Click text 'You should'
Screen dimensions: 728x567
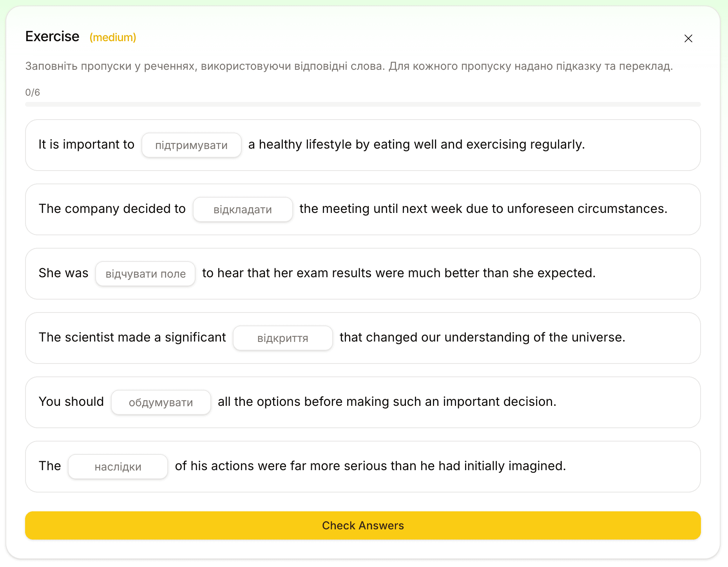pyautogui.click(x=71, y=402)
